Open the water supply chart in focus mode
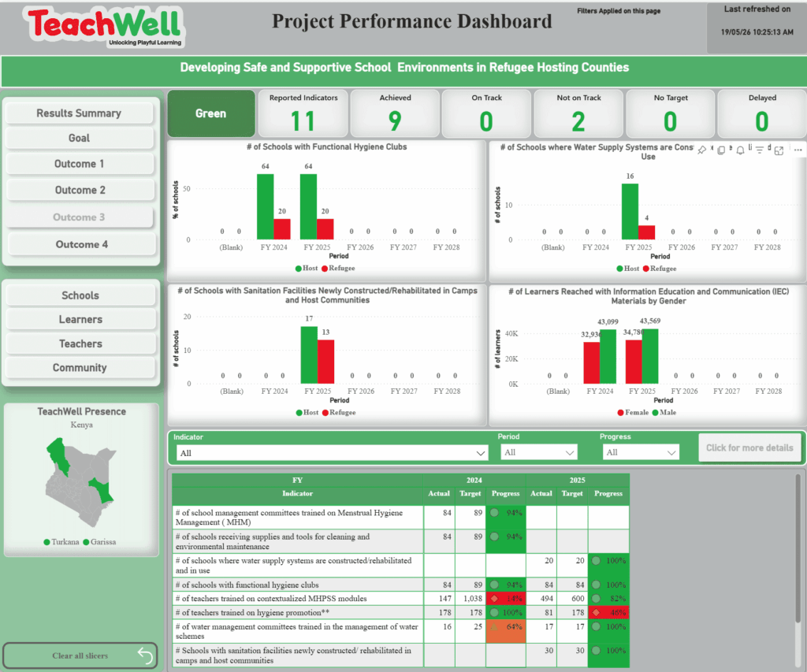This screenshot has width=807, height=672. (x=779, y=150)
